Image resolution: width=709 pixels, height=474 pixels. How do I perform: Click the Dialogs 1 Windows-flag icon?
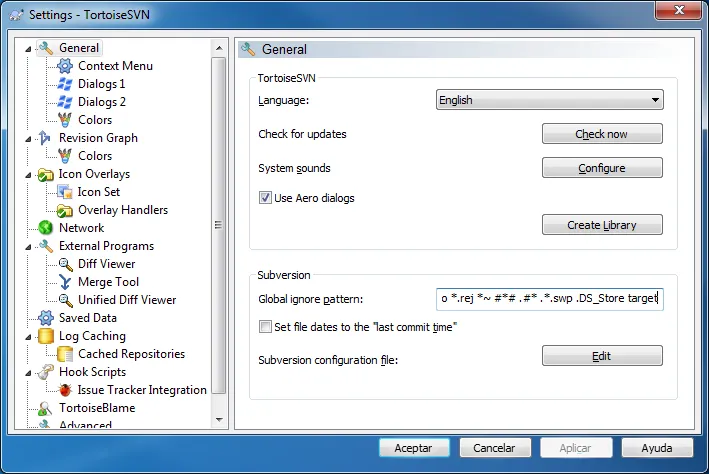(x=65, y=84)
